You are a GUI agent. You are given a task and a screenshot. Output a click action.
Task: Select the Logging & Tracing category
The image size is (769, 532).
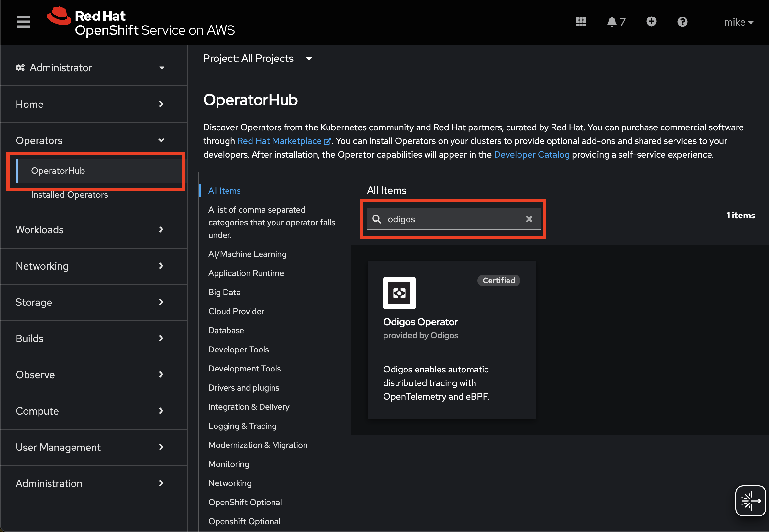click(x=242, y=426)
